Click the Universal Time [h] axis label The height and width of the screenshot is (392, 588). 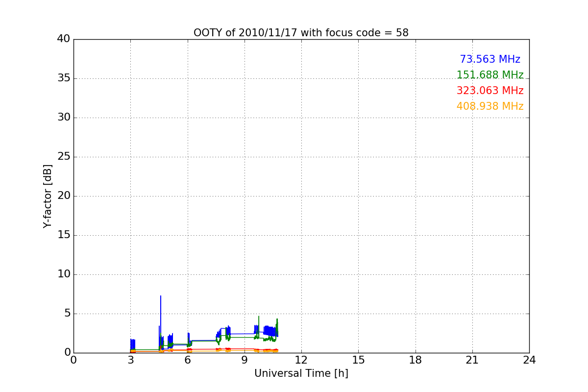coord(301,373)
